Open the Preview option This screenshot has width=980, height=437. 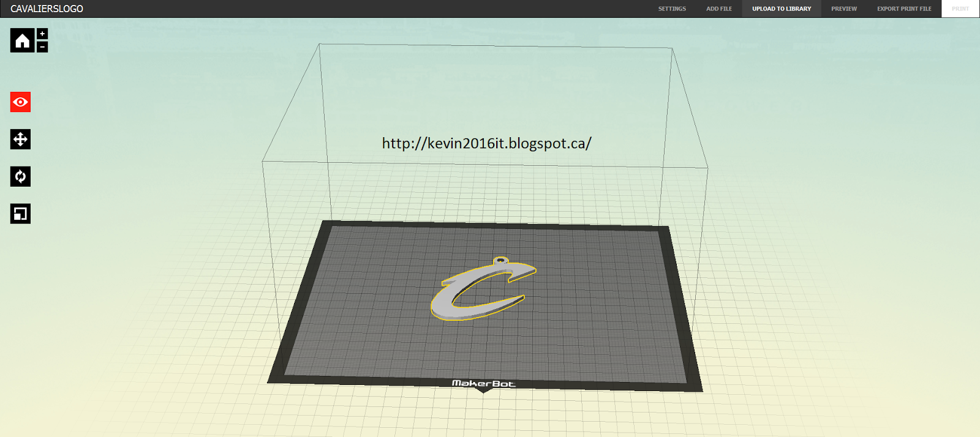pos(844,9)
